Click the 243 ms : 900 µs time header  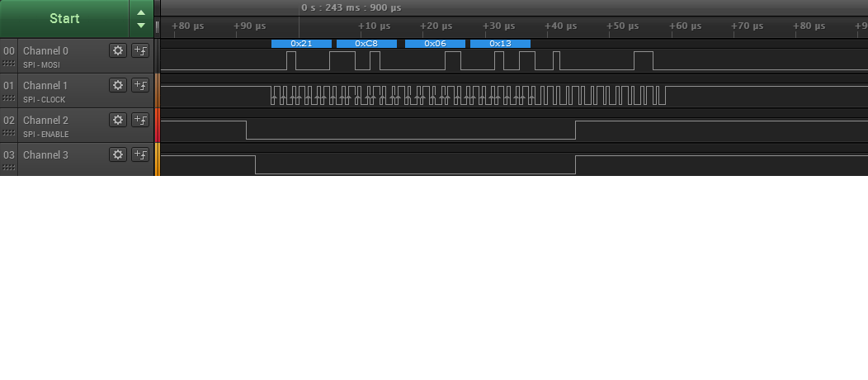pos(351,7)
